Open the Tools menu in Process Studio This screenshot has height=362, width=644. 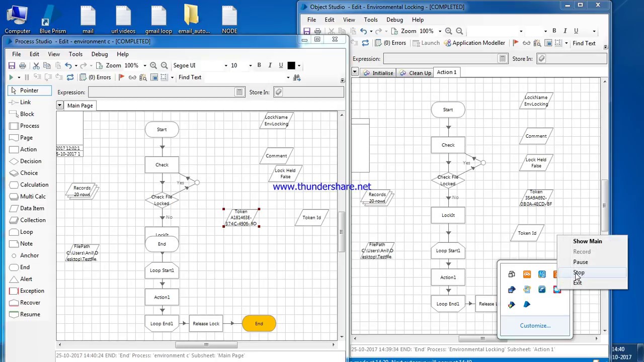coord(75,54)
